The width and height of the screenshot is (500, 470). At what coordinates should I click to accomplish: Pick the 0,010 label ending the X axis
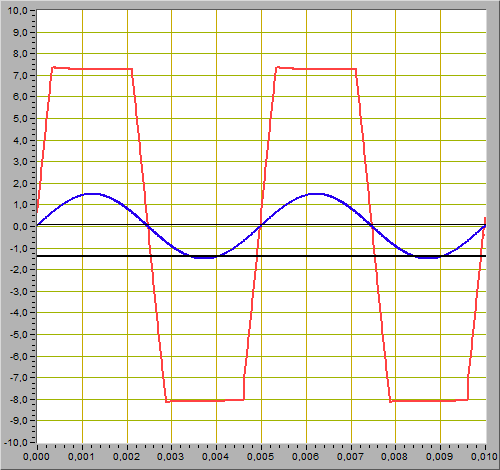tap(484, 457)
